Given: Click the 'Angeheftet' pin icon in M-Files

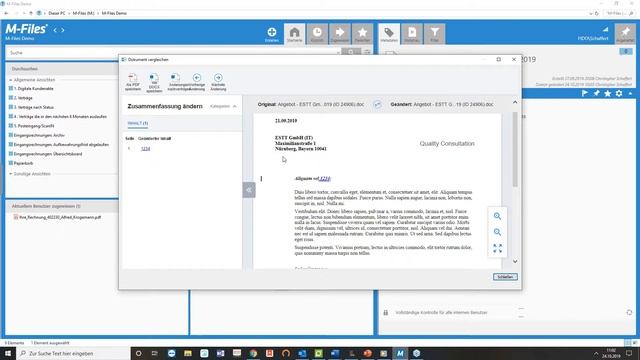Looking at the screenshot, I should point(625,34).
